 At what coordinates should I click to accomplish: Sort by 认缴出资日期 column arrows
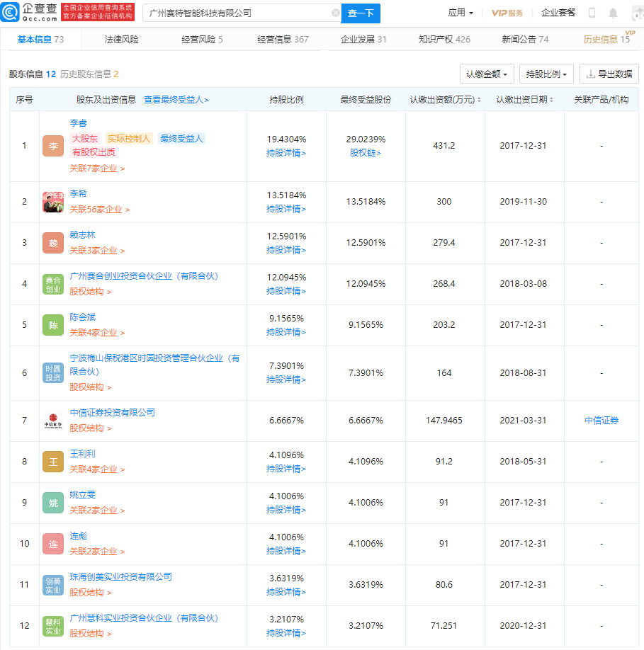(x=551, y=100)
